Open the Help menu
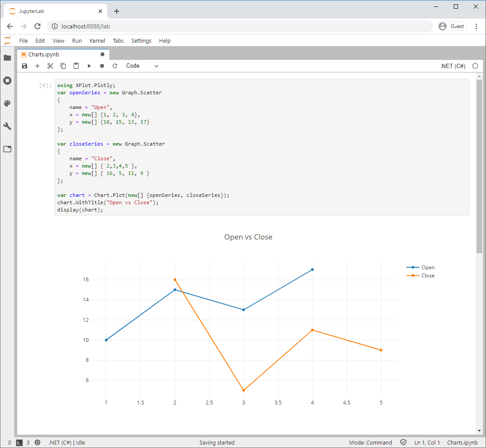The image size is (486, 448). tap(164, 40)
